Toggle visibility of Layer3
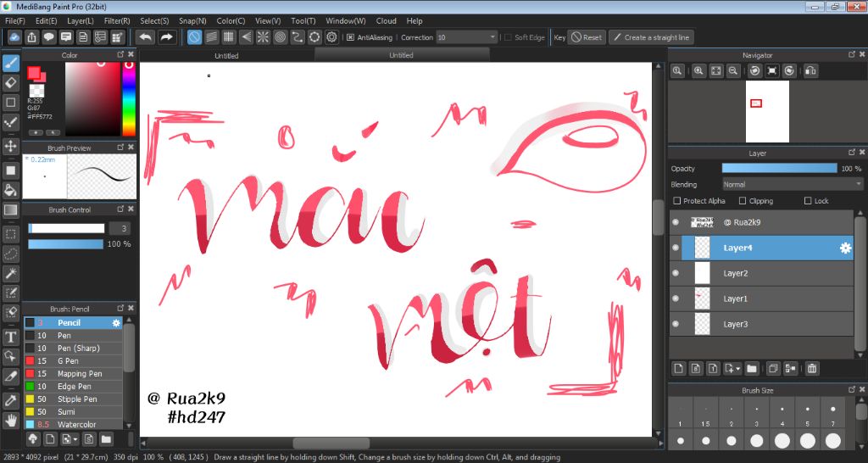 [676, 324]
